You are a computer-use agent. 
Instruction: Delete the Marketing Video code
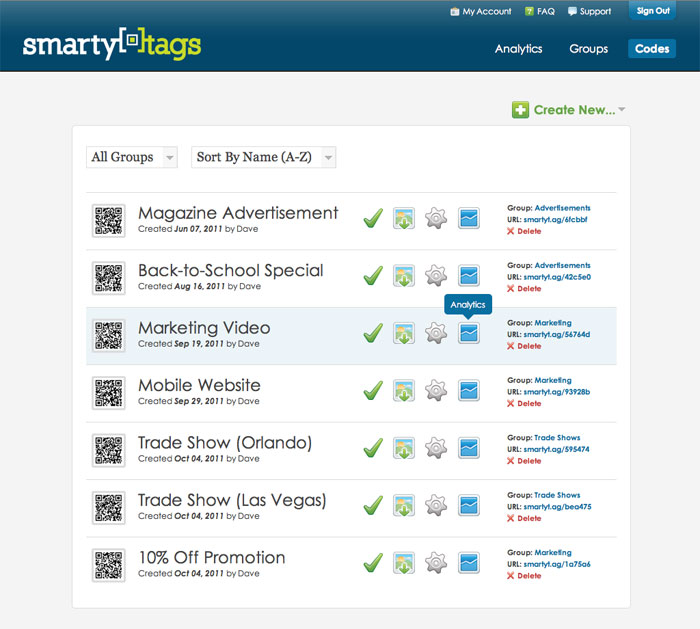point(528,346)
